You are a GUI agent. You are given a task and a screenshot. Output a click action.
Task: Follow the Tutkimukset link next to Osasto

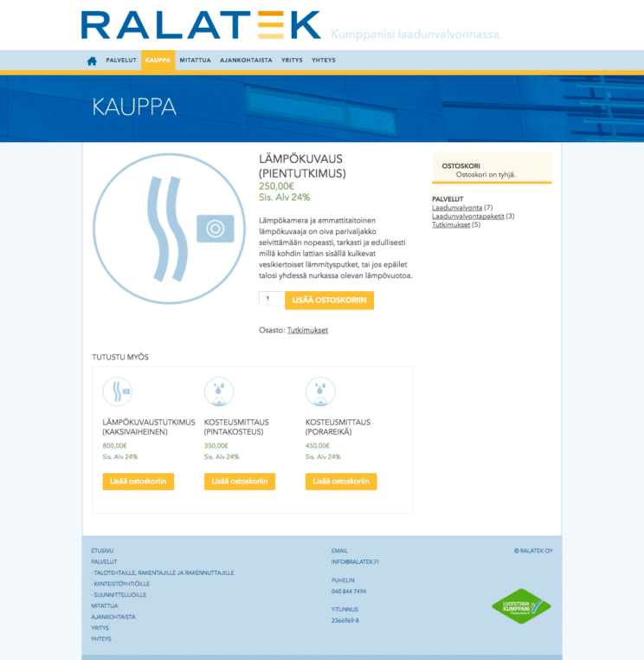(307, 330)
